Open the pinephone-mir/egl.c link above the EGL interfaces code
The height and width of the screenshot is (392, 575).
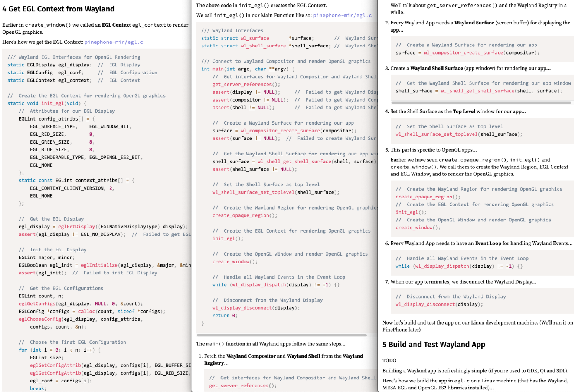(x=114, y=42)
